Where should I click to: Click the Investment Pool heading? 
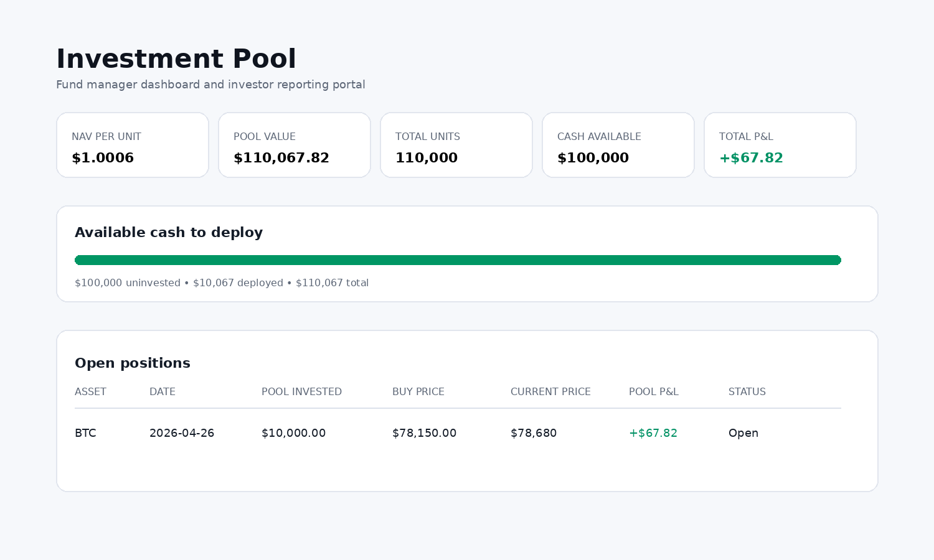point(176,59)
